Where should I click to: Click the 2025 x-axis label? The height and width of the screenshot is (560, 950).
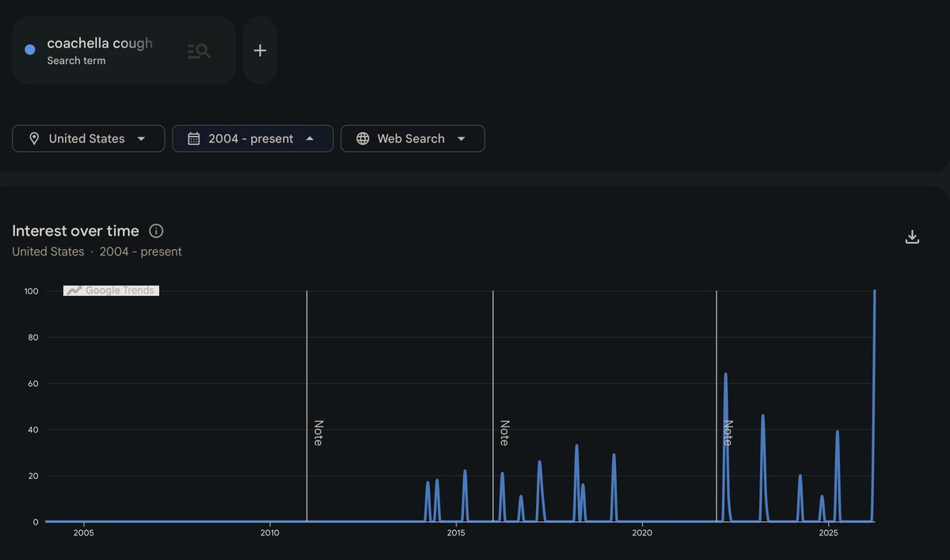tap(828, 533)
